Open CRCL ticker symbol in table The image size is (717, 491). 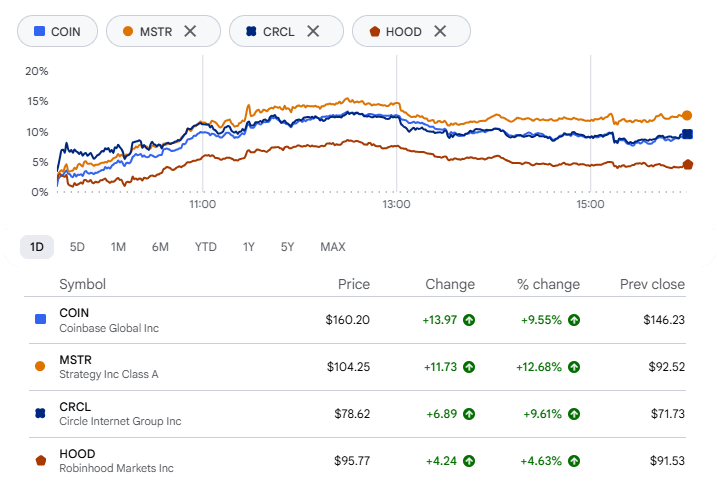click(75, 407)
